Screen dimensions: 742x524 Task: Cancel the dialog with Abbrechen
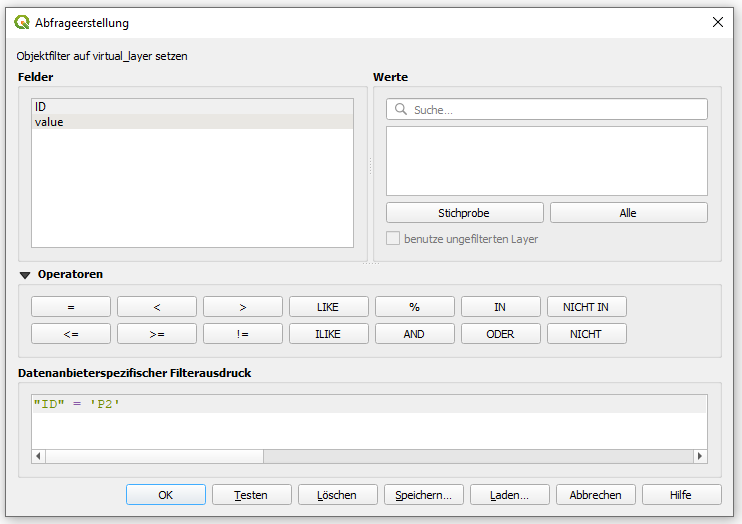(x=596, y=495)
